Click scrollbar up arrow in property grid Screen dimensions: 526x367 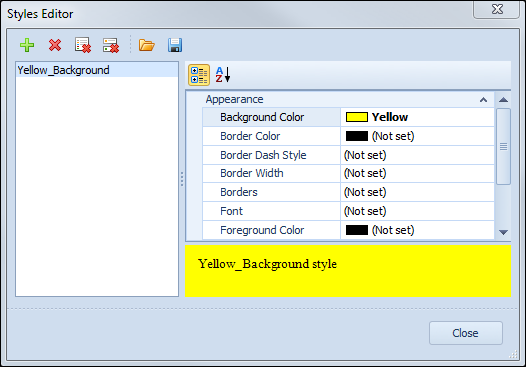(x=503, y=100)
